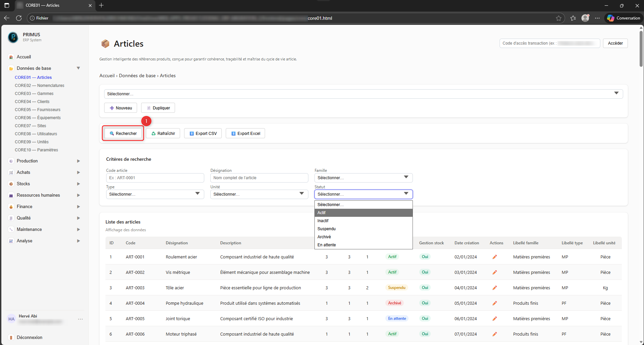Click the browser page refresh icon
The width and height of the screenshot is (644, 345).
19,18
